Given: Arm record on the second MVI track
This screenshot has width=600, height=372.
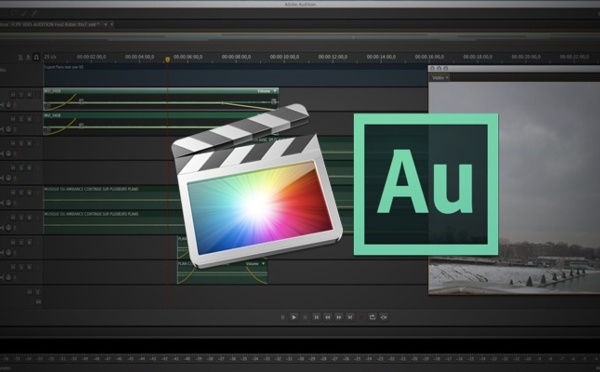Looking at the screenshot, I should pyautogui.click(x=29, y=119).
